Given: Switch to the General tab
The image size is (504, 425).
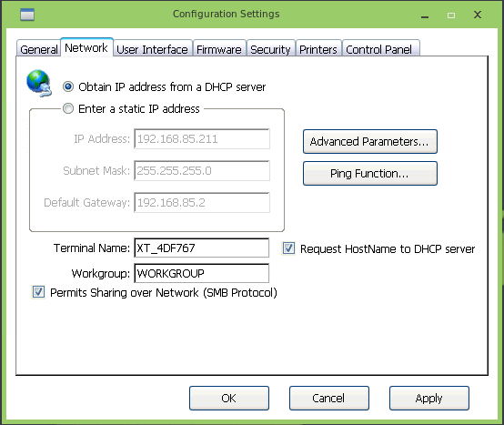Looking at the screenshot, I should (x=38, y=49).
